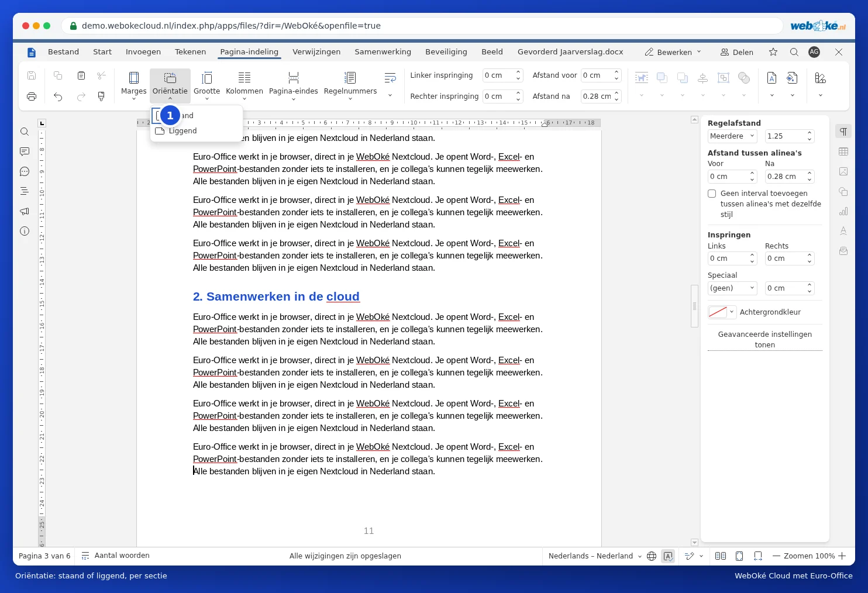Open the Grootte page size tool
This screenshot has height=593, width=868.
(x=206, y=85)
